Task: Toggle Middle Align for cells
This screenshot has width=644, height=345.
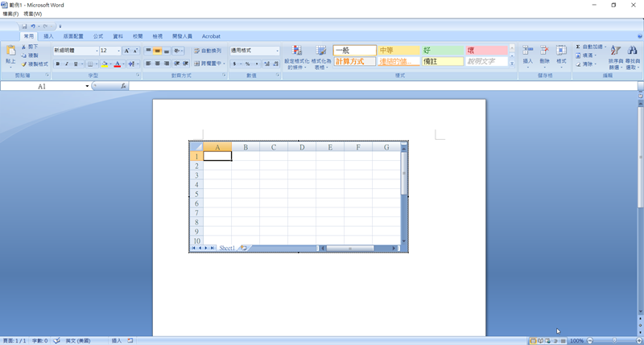Action: (157, 51)
